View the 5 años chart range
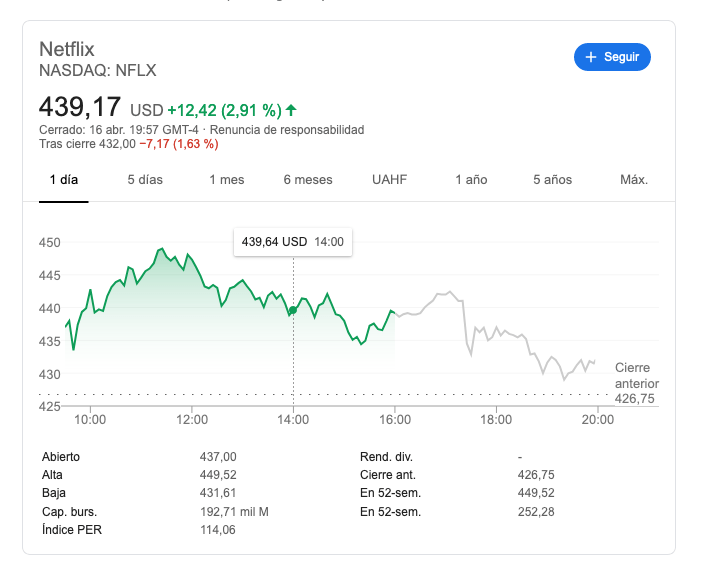Screen dimensions: 703x568 coord(552,180)
